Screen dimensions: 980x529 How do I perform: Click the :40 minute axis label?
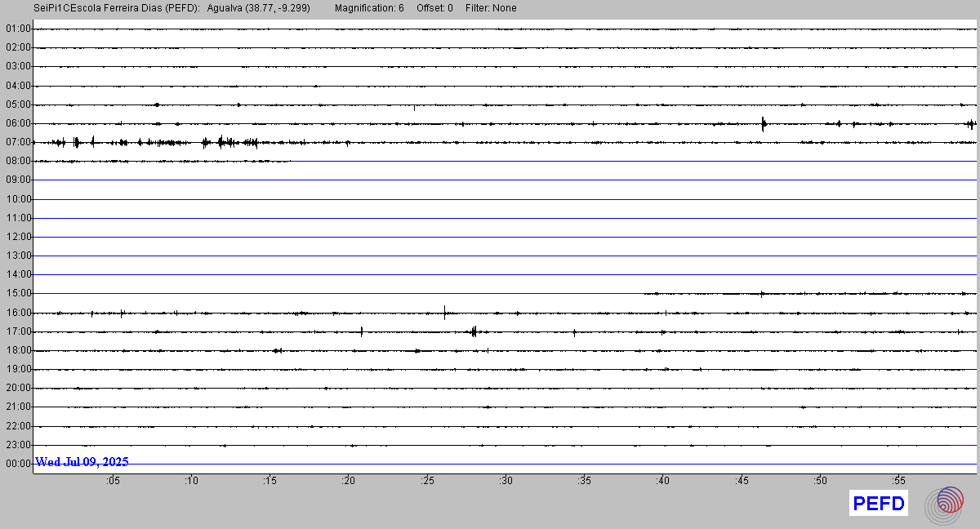click(x=662, y=481)
